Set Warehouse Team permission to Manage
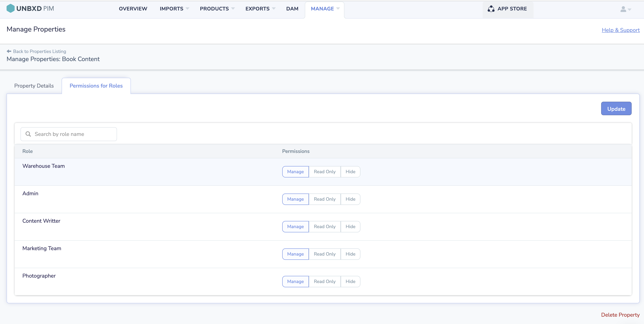644x324 pixels. pyautogui.click(x=296, y=172)
